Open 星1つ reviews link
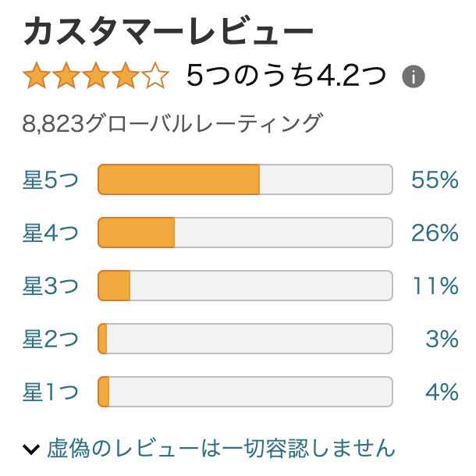The width and height of the screenshot is (476, 476). click(x=51, y=392)
